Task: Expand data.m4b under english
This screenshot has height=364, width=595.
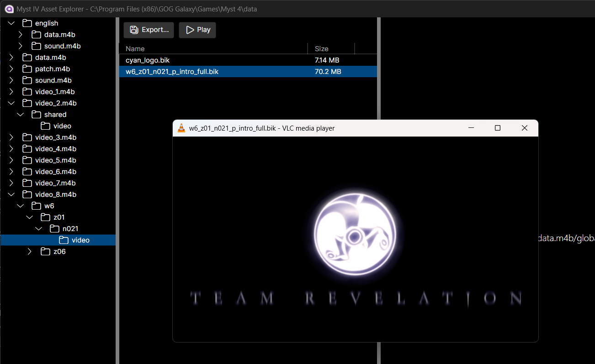Action: 21,35
